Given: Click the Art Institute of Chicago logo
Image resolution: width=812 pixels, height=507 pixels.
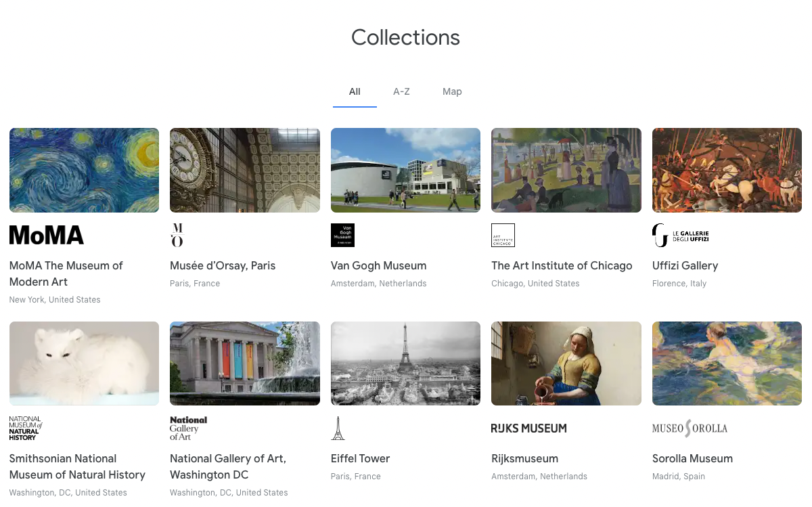Looking at the screenshot, I should click(503, 235).
